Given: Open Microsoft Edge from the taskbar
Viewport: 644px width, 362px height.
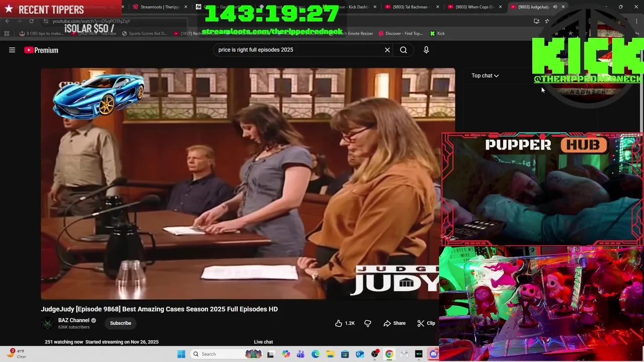Looking at the screenshot, I should (x=315, y=354).
